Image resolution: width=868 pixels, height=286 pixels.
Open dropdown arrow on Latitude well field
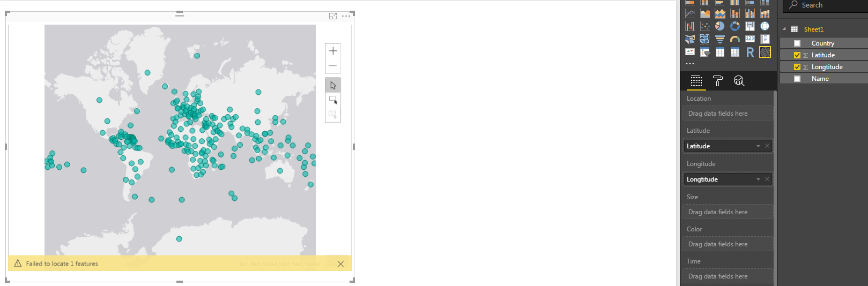pyautogui.click(x=758, y=146)
